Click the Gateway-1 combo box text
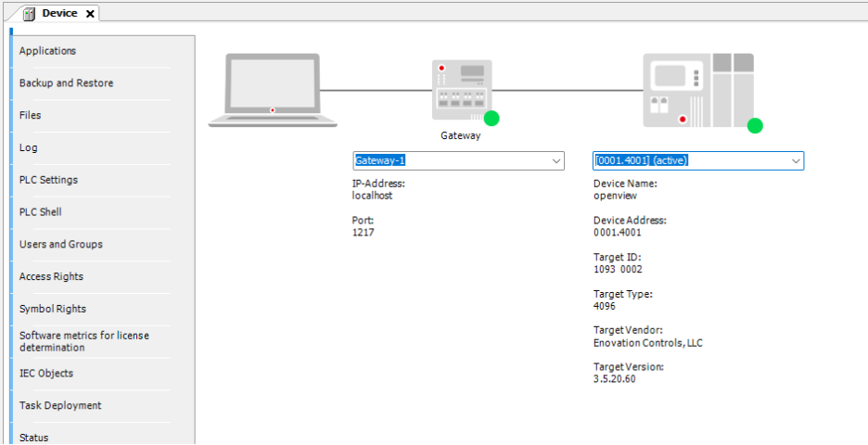868x445 pixels. point(381,161)
